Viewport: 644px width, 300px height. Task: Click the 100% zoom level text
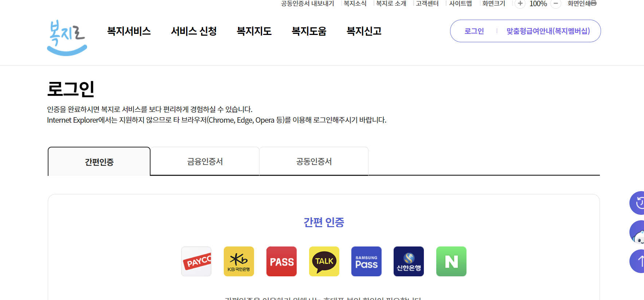tap(538, 4)
